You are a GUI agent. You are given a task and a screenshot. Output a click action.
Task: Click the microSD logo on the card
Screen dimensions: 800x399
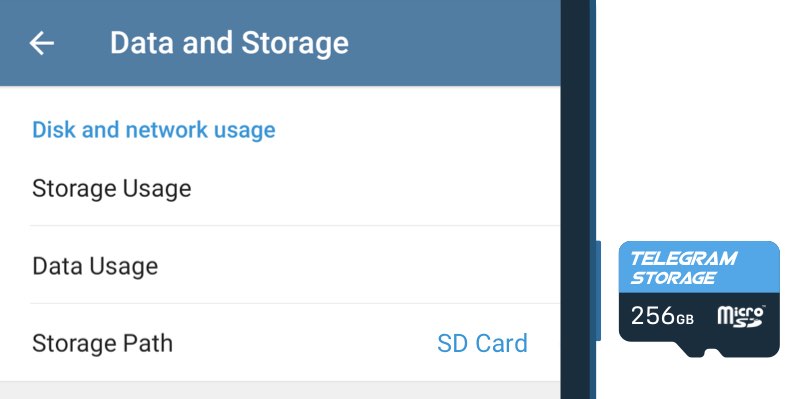click(x=741, y=316)
